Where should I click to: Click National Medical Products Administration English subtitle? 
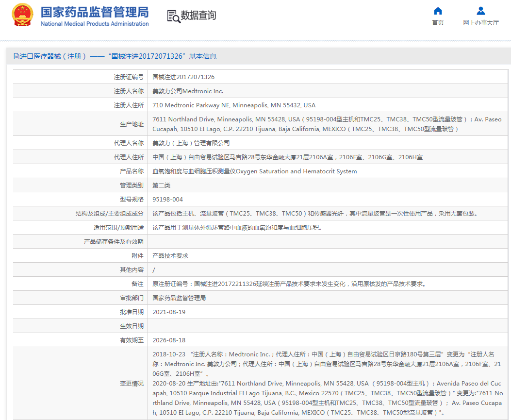point(95,24)
